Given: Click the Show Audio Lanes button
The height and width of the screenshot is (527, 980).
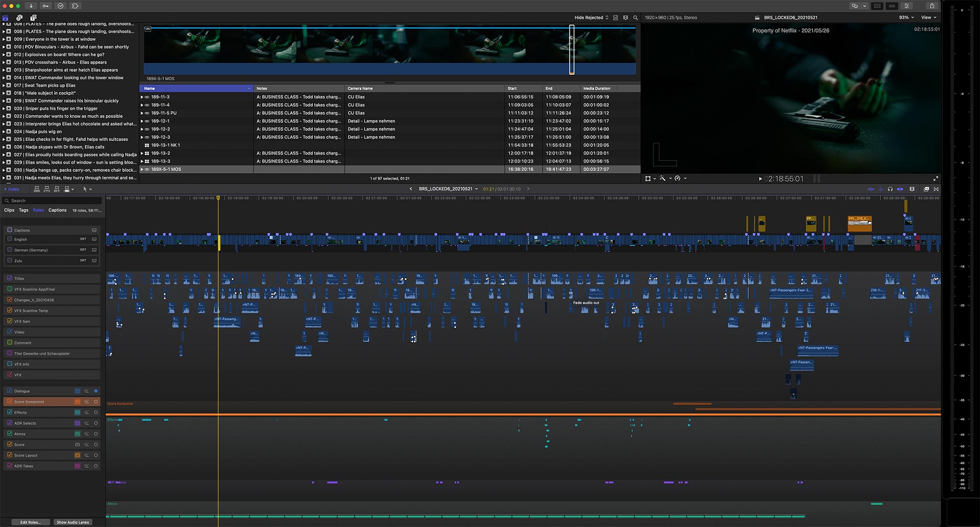Looking at the screenshot, I should click(73, 522).
